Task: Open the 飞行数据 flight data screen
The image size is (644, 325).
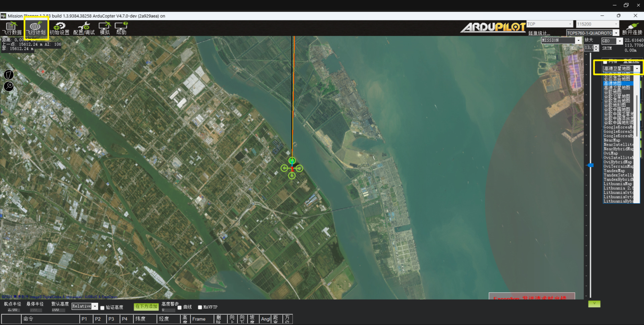Action: coord(12,28)
